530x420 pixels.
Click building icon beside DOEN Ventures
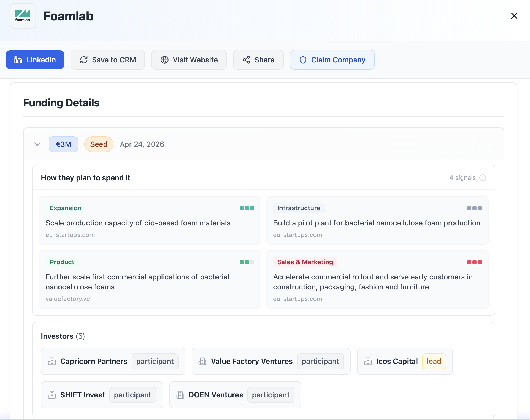tap(180, 395)
